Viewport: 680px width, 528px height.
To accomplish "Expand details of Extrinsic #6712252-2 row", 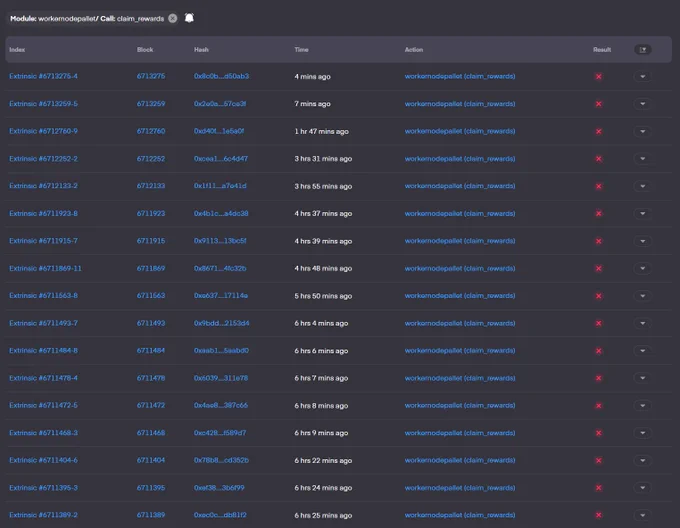I will click(x=643, y=159).
